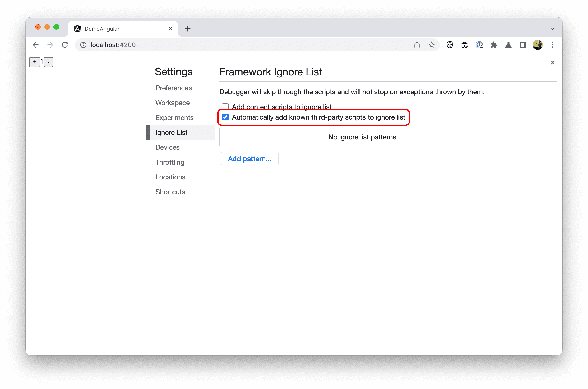Select the Shortcuts settings section
This screenshot has height=389, width=588.
171,192
